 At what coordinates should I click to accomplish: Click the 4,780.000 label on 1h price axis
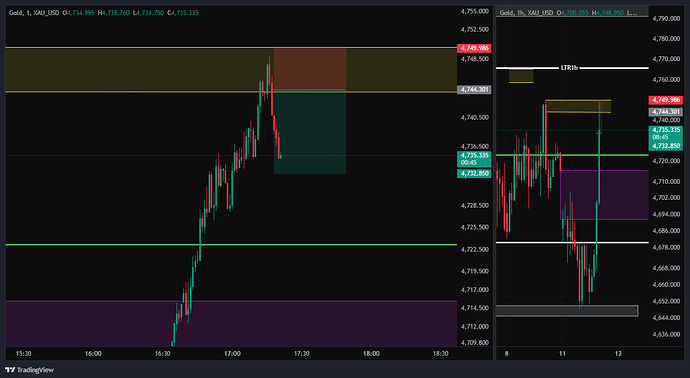666,39
